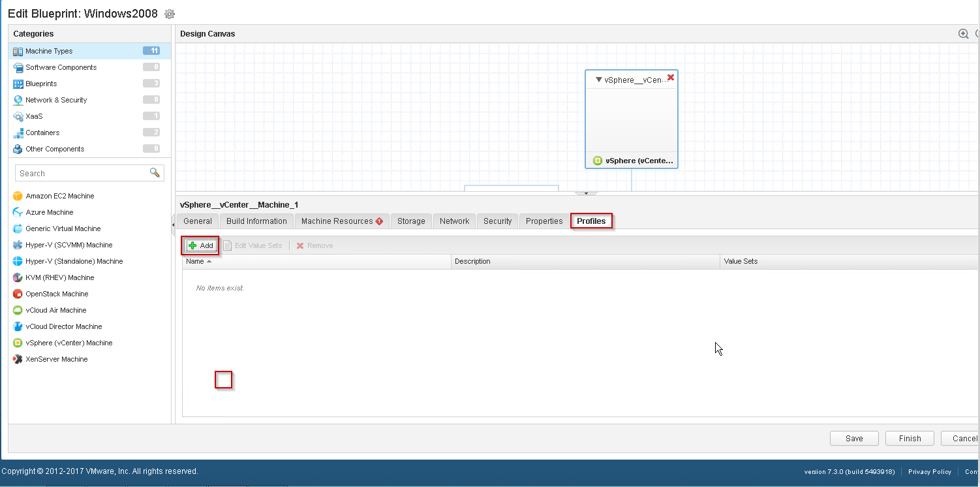The image size is (980, 487).
Task: Choose the KVM (RHEV) Machine icon
Action: point(18,277)
